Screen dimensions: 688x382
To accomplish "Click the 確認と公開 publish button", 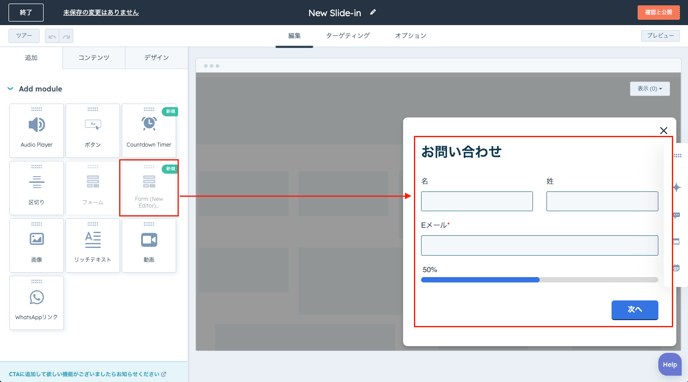I will [659, 12].
